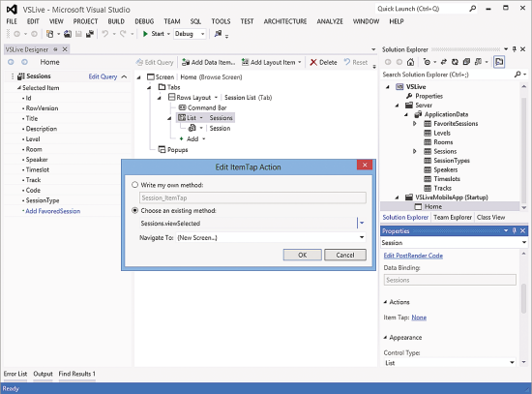Click the Session item control icon
The width and height of the screenshot is (532, 394).
click(192, 128)
